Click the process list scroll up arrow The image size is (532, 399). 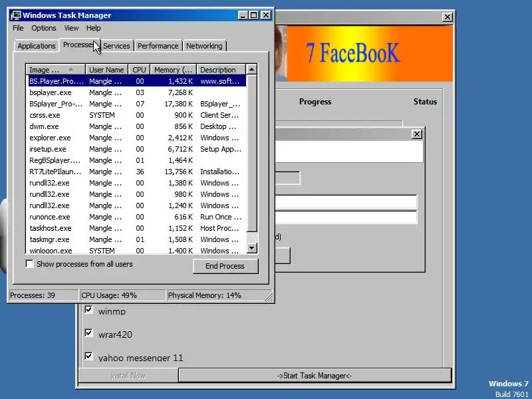(252, 70)
